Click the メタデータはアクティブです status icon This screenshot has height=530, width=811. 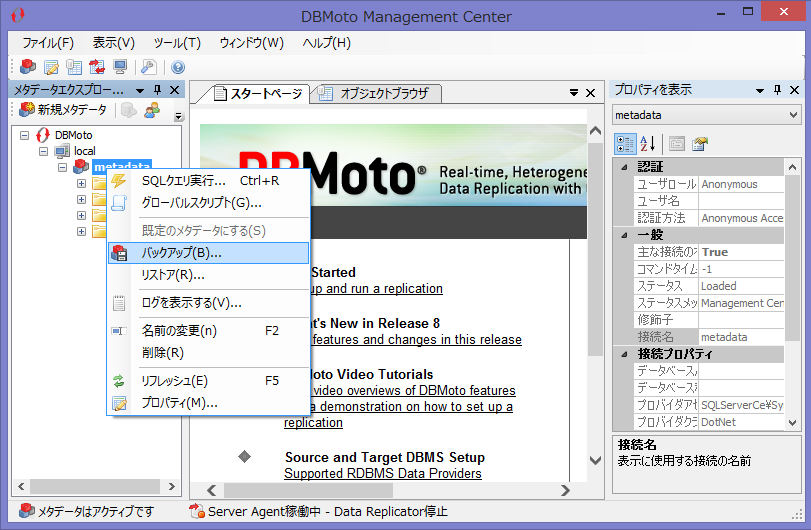pos(26,511)
